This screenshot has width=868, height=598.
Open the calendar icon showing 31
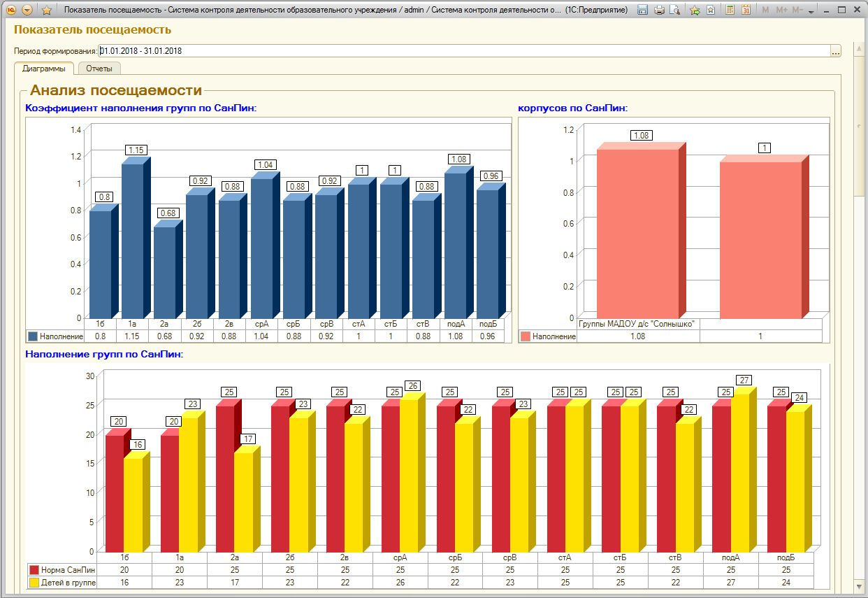tap(746, 10)
